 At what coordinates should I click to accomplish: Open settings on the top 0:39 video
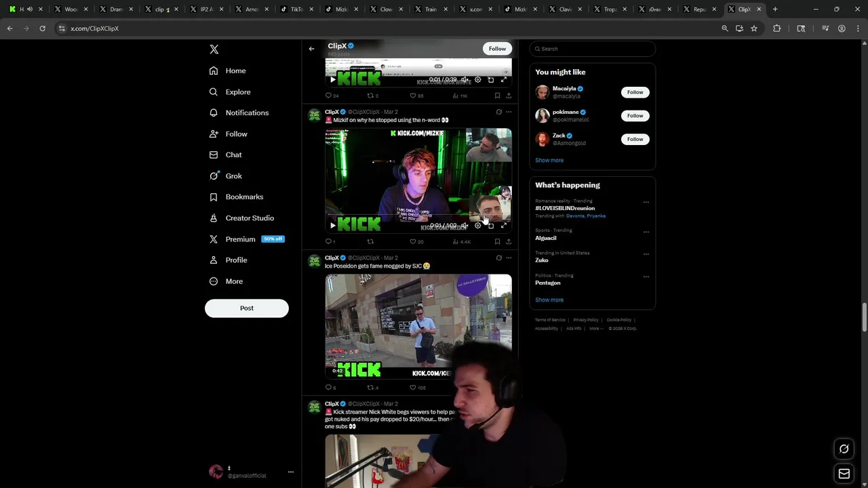477,79
